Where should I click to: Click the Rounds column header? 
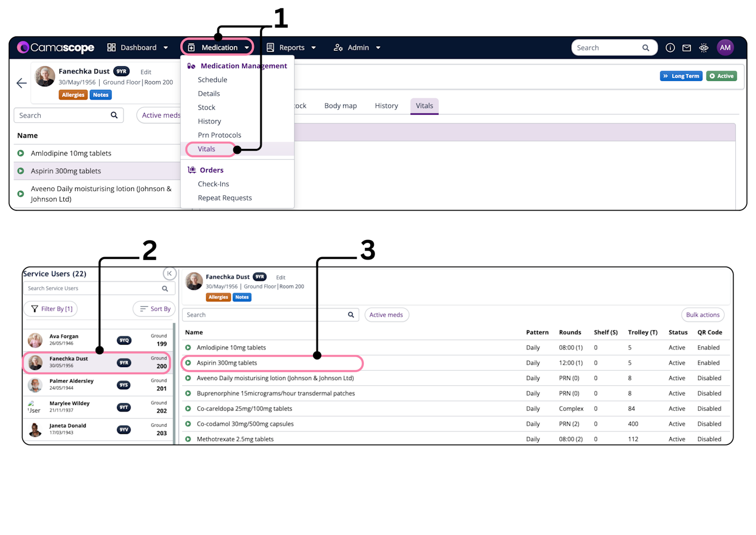point(571,332)
